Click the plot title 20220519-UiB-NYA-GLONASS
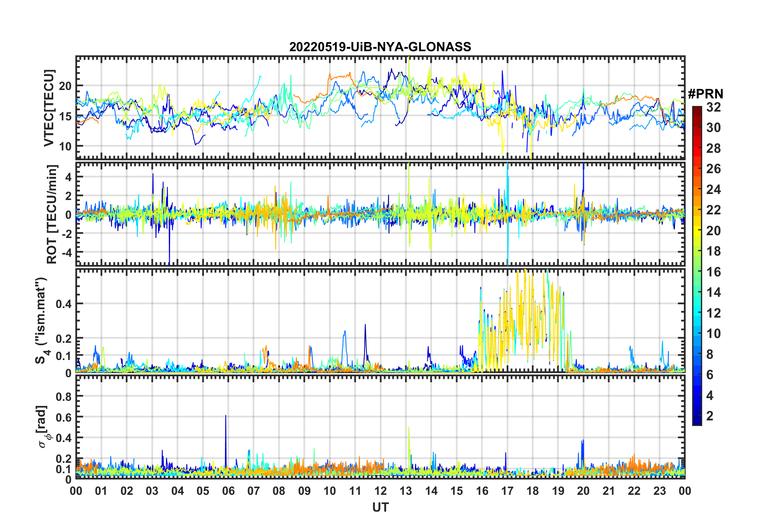 380,47
